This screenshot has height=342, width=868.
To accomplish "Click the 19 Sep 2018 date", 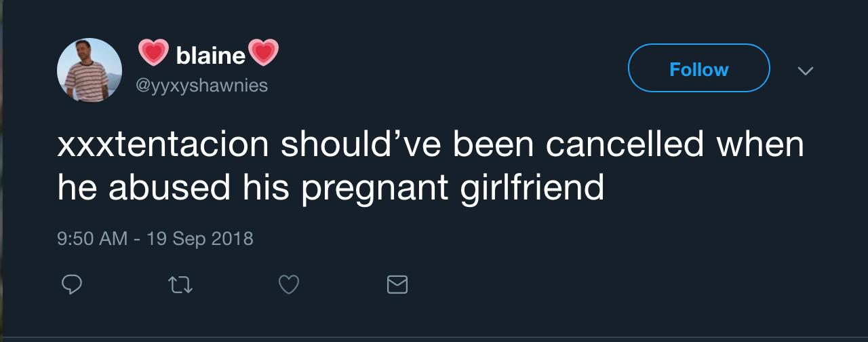I will click(200, 239).
